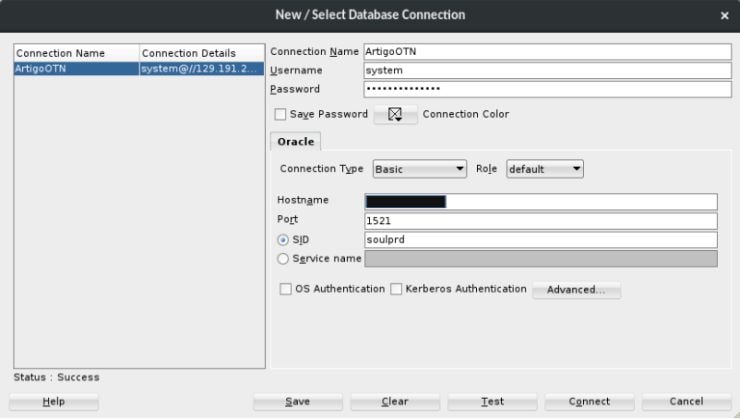The height and width of the screenshot is (420, 740).
Task: Click the Help button
Action: (x=54, y=402)
